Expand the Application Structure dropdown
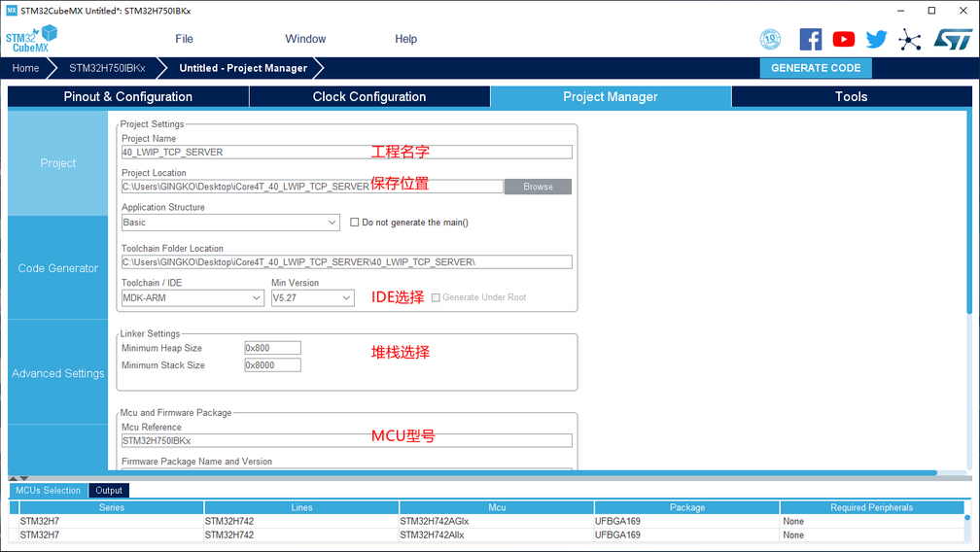This screenshot has height=552, width=980. tap(230, 223)
